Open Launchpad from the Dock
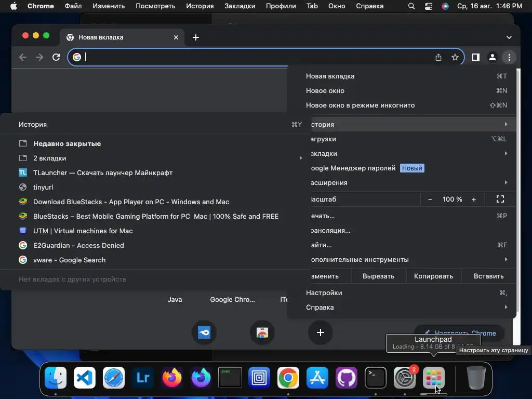This screenshot has height=399, width=532. pyautogui.click(x=434, y=377)
